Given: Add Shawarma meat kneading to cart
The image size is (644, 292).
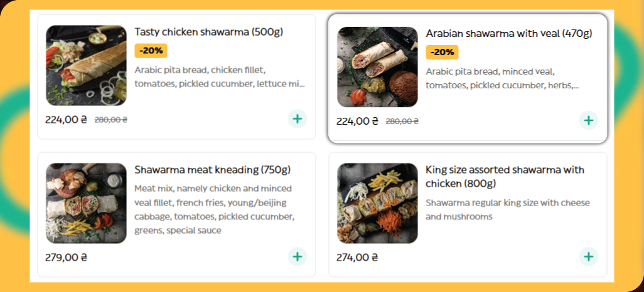Looking at the screenshot, I should 298,256.
